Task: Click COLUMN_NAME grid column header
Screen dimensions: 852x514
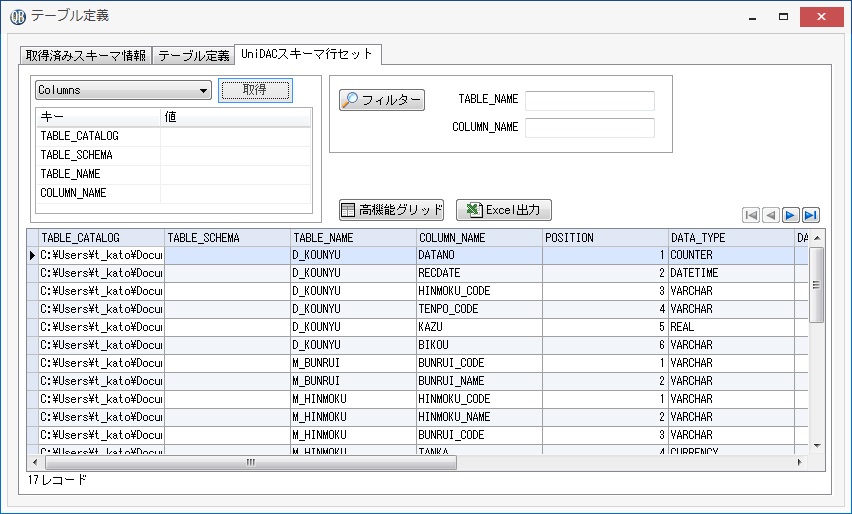Action: [x=479, y=238]
